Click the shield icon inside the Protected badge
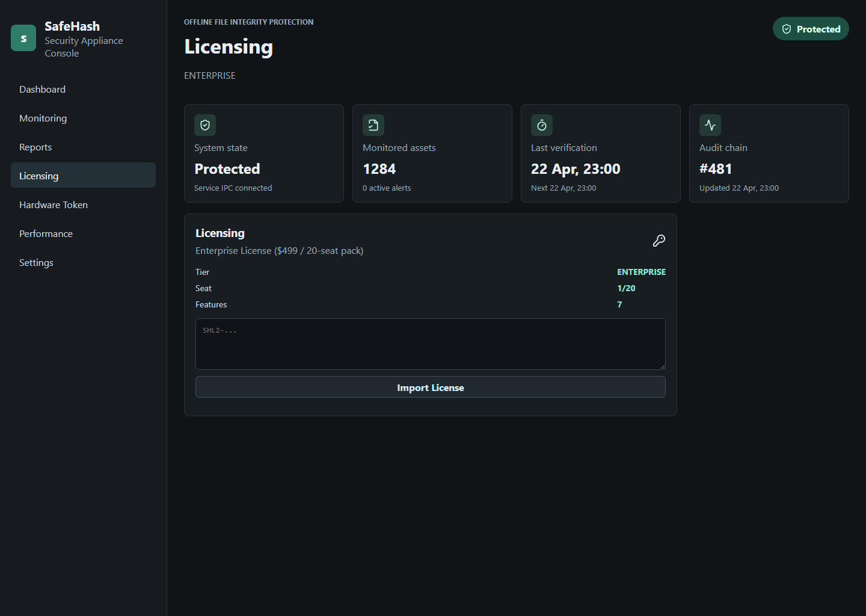 [787, 28]
